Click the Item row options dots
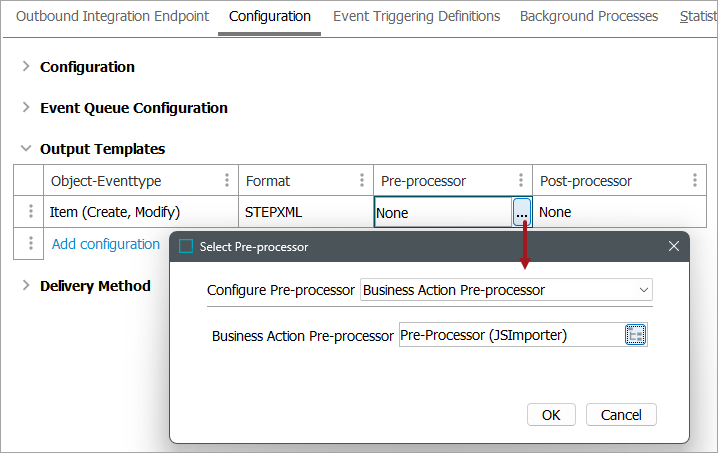This screenshot has height=453, width=718. (x=30, y=212)
